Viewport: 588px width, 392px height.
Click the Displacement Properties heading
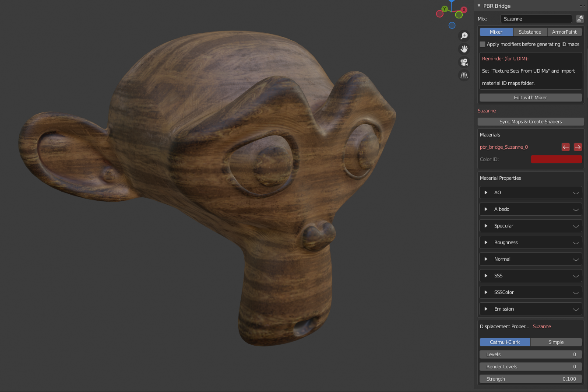[504, 326]
